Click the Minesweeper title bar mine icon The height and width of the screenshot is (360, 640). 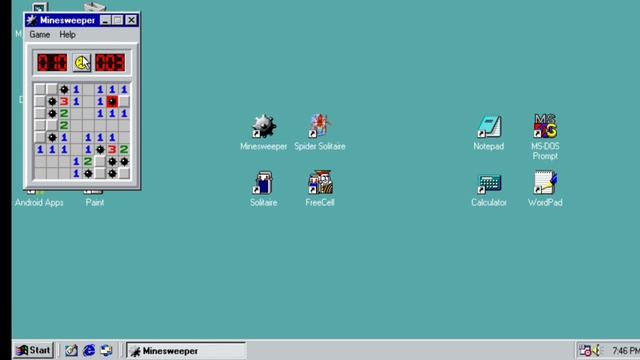(x=31, y=20)
